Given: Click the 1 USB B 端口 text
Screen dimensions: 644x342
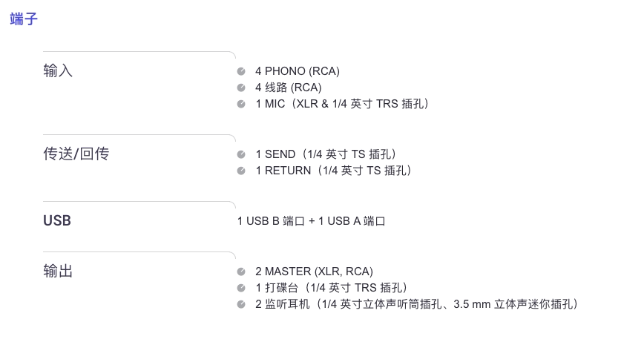Looking at the screenshot, I should 271,221.
